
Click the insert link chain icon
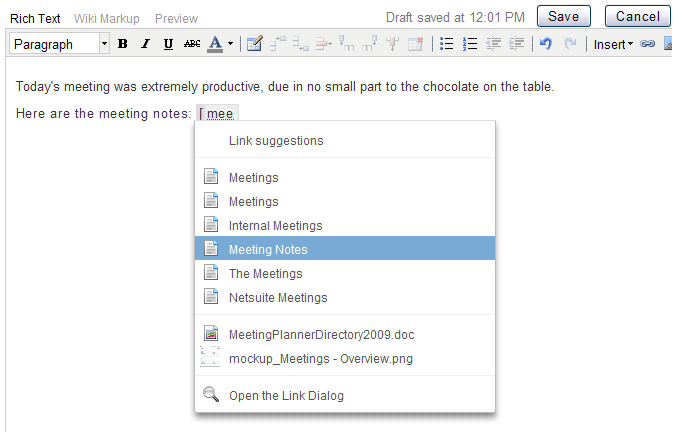coord(647,44)
